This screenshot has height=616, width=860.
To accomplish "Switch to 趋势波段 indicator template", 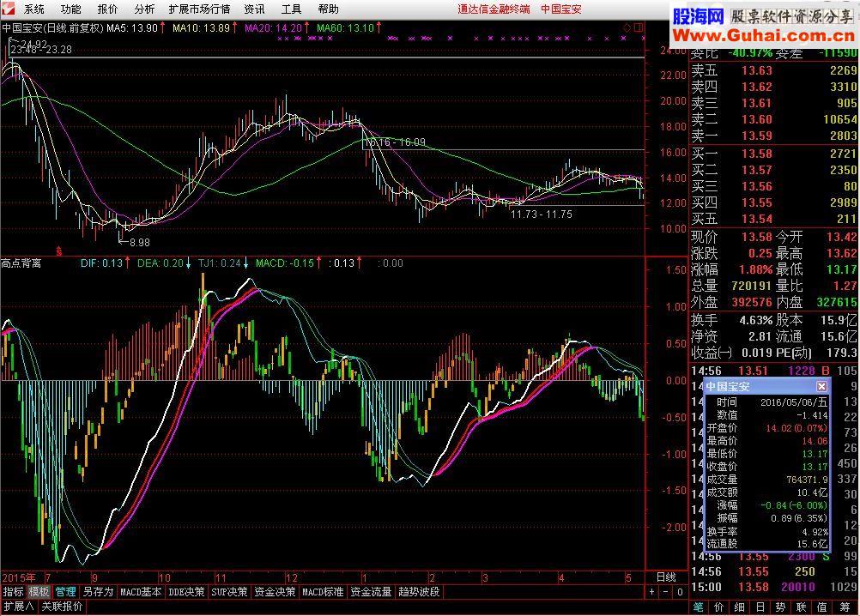I will (x=419, y=592).
